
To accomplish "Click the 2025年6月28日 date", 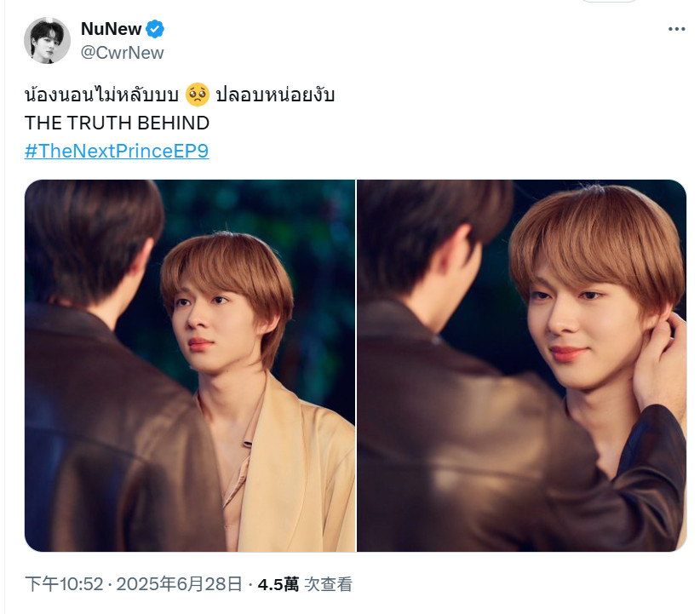I will coord(180,584).
